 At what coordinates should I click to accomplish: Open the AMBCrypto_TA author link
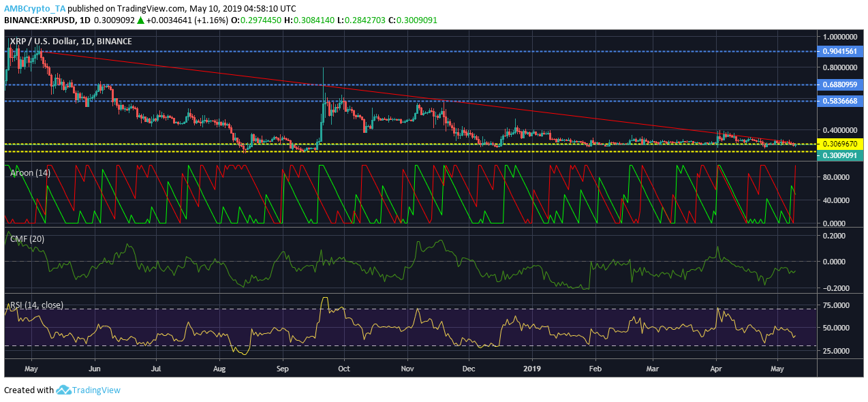click(x=36, y=9)
